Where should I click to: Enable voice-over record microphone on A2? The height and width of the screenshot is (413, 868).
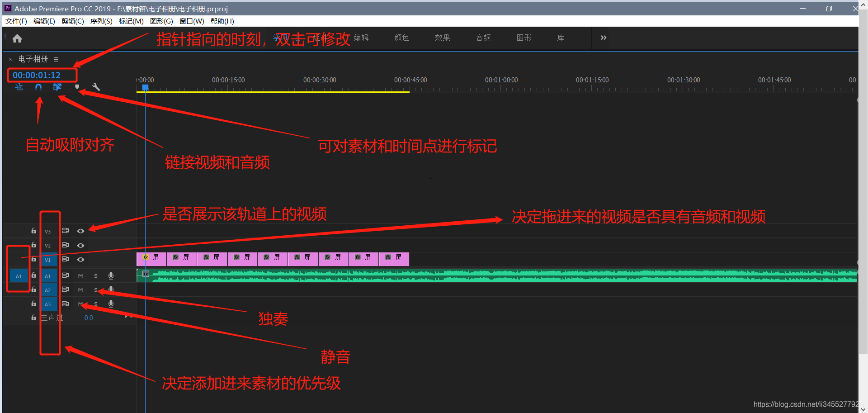111,290
